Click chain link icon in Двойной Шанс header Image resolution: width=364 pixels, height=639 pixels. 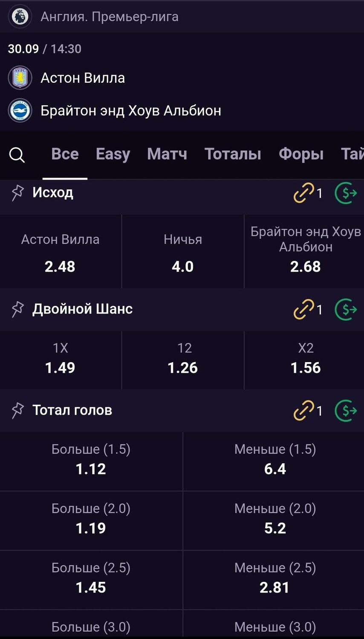pyautogui.click(x=304, y=310)
